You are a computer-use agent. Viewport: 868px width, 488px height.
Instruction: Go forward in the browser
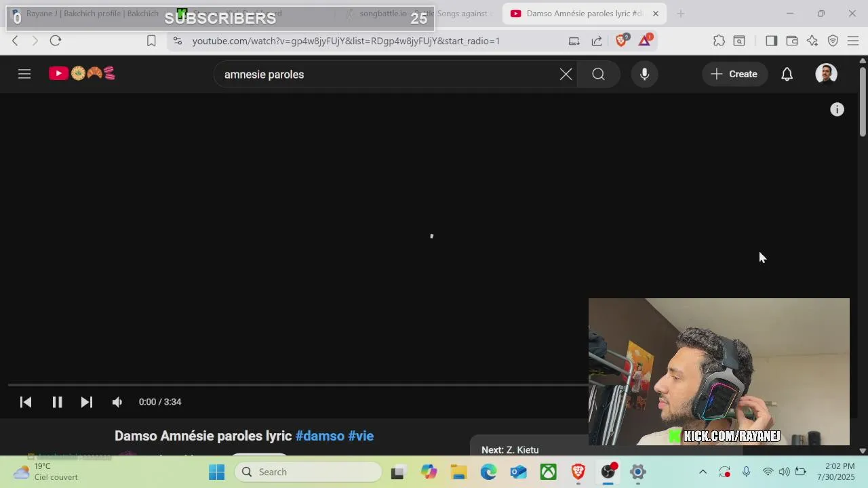point(35,41)
